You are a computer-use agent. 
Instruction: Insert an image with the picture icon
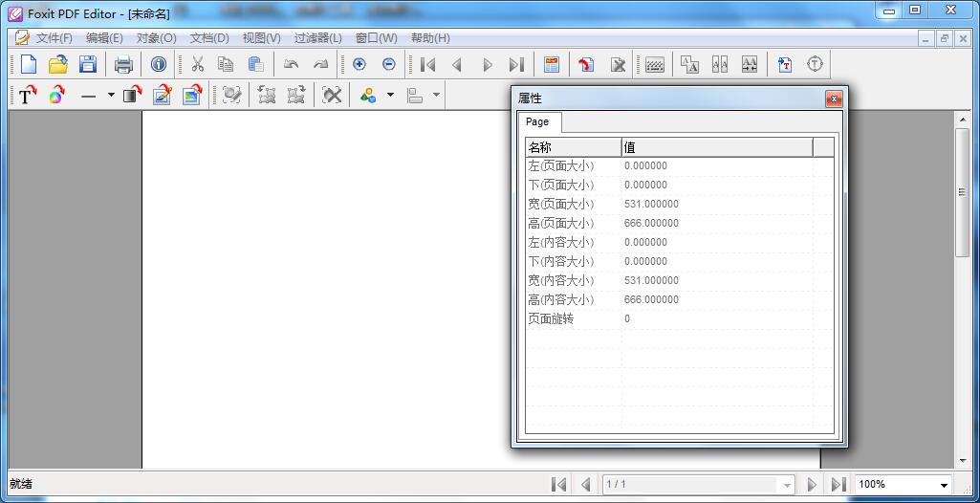192,96
